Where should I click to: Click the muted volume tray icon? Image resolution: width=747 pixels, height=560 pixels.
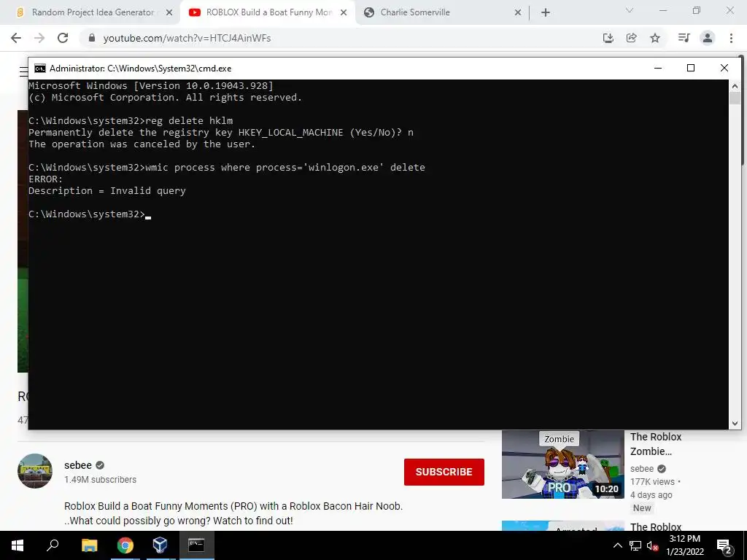pos(653,545)
